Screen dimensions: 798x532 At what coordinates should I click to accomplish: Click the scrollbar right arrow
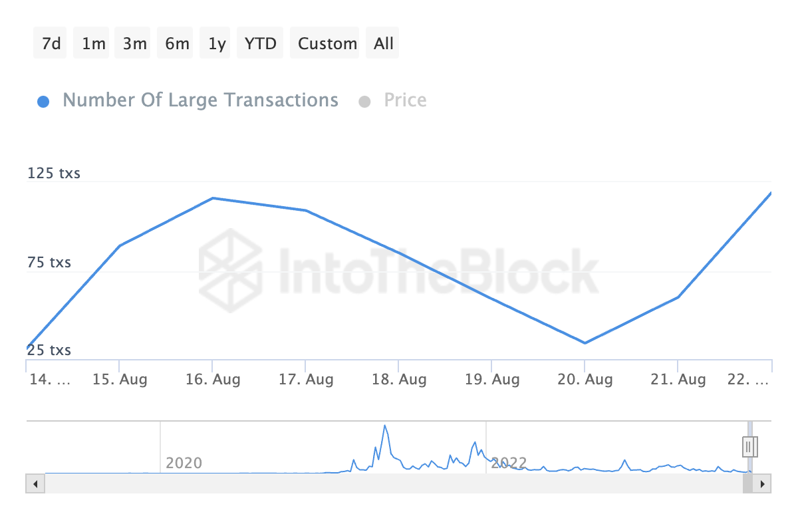coord(762,483)
